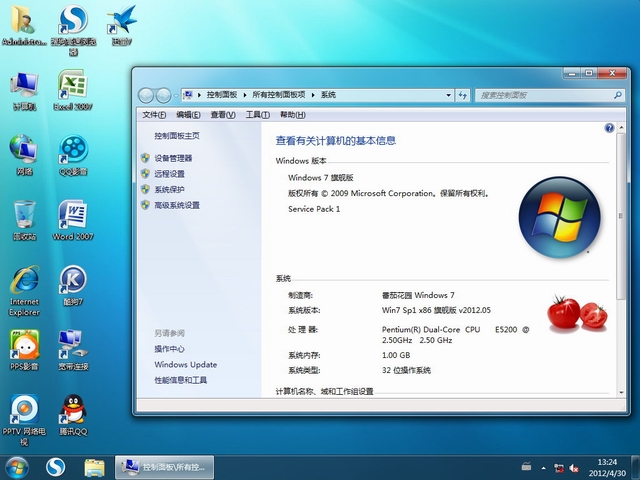Open the Network desktop icon

(24, 155)
